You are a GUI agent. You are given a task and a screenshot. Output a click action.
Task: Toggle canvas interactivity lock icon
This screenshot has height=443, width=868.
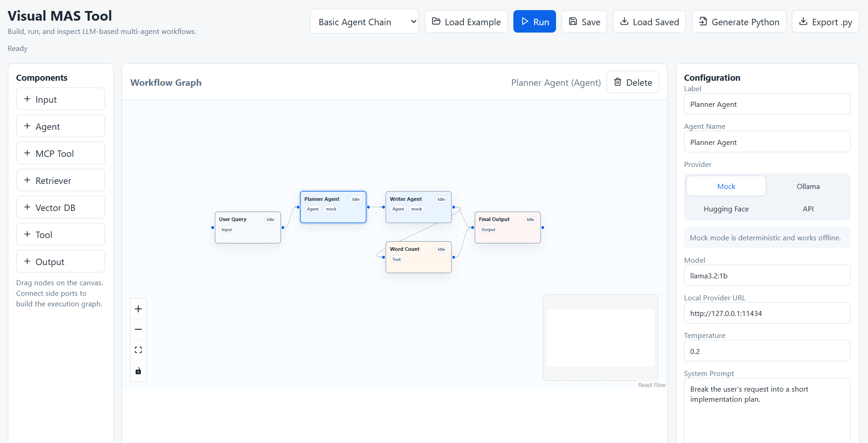point(138,371)
